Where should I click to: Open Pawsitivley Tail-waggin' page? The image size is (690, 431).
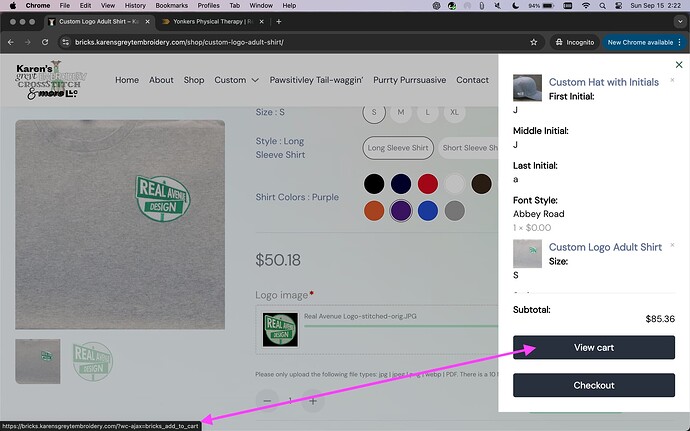pyautogui.click(x=316, y=80)
